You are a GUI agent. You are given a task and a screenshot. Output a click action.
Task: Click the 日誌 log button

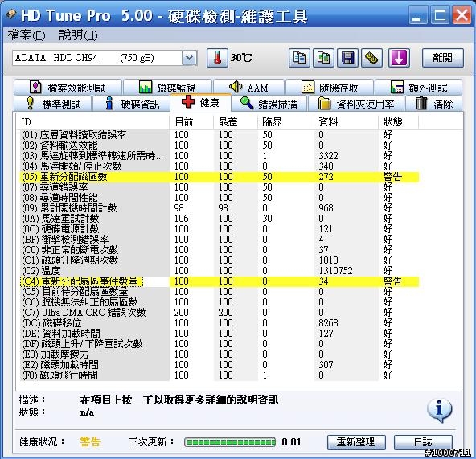423,442
